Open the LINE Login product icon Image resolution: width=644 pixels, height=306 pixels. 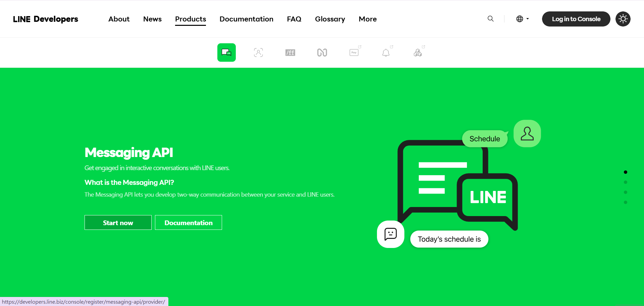tap(258, 52)
